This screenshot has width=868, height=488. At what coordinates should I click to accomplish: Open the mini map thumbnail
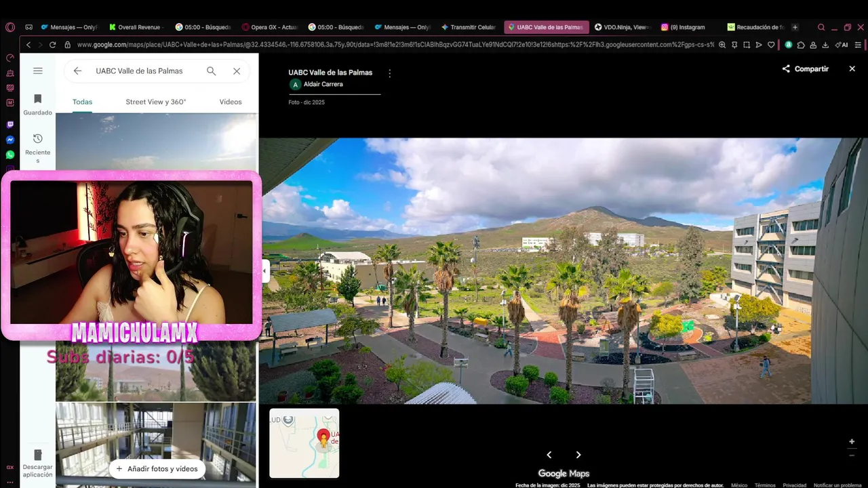(304, 443)
